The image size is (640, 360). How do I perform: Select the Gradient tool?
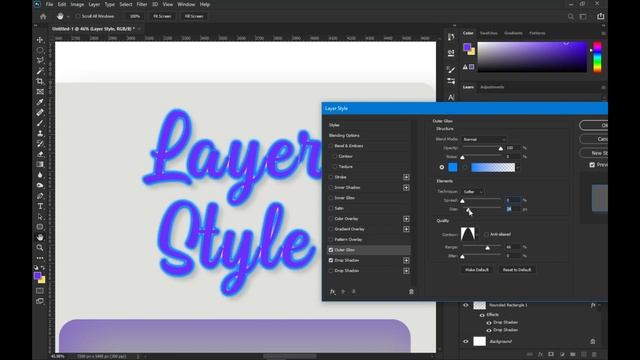(40, 164)
